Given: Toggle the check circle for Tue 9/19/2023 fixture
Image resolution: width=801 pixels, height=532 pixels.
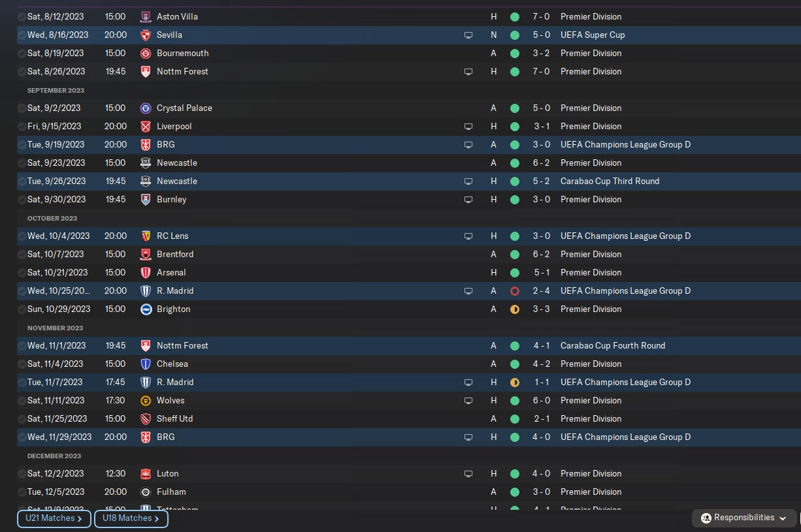Looking at the screenshot, I should pos(22,144).
